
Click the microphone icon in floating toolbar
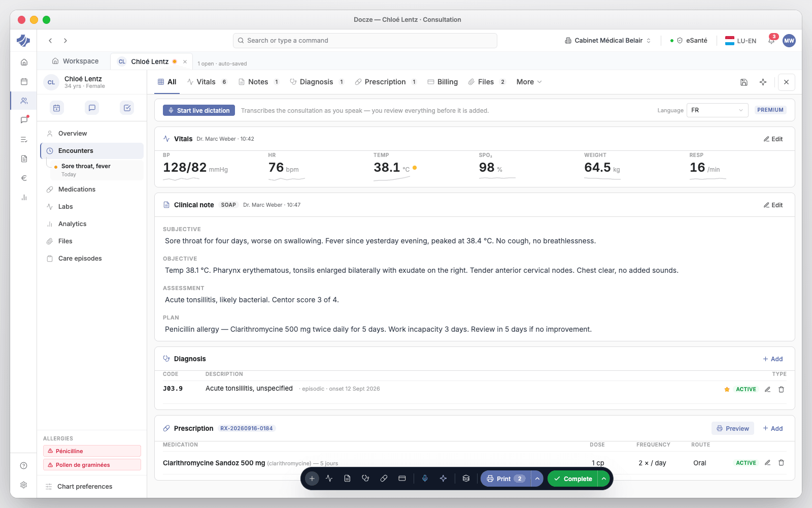tap(425, 479)
